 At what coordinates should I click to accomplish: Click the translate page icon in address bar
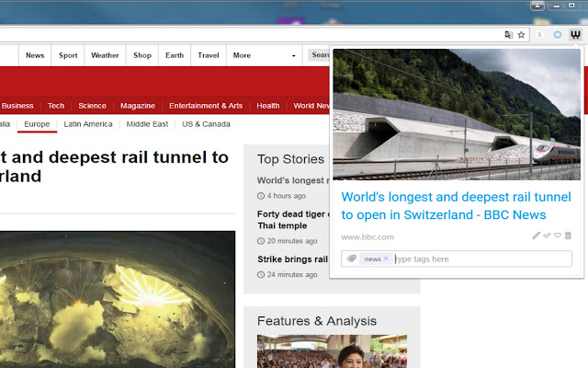click(x=508, y=35)
